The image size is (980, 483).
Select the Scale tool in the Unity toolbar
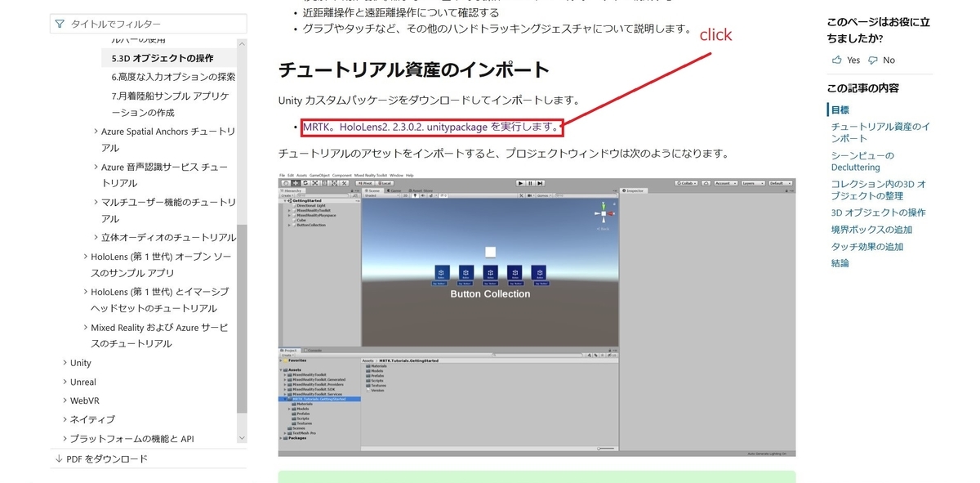coord(314,184)
